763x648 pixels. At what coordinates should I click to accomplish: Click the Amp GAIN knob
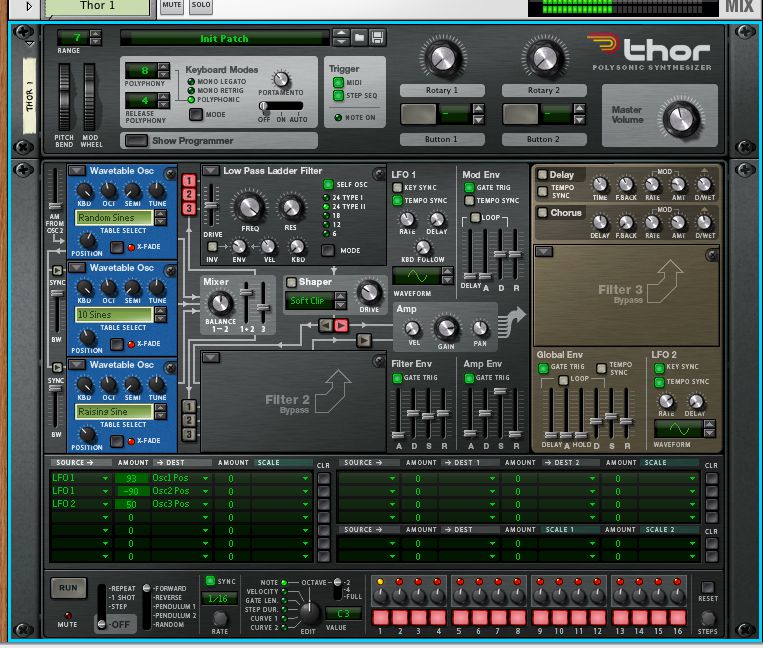[x=446, y=328]
